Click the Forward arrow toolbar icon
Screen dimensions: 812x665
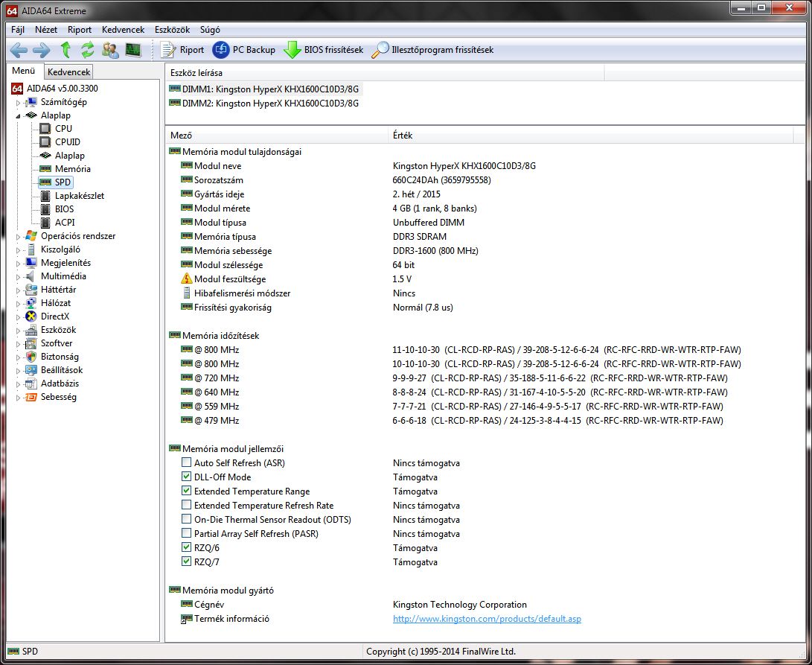(42, 50)
